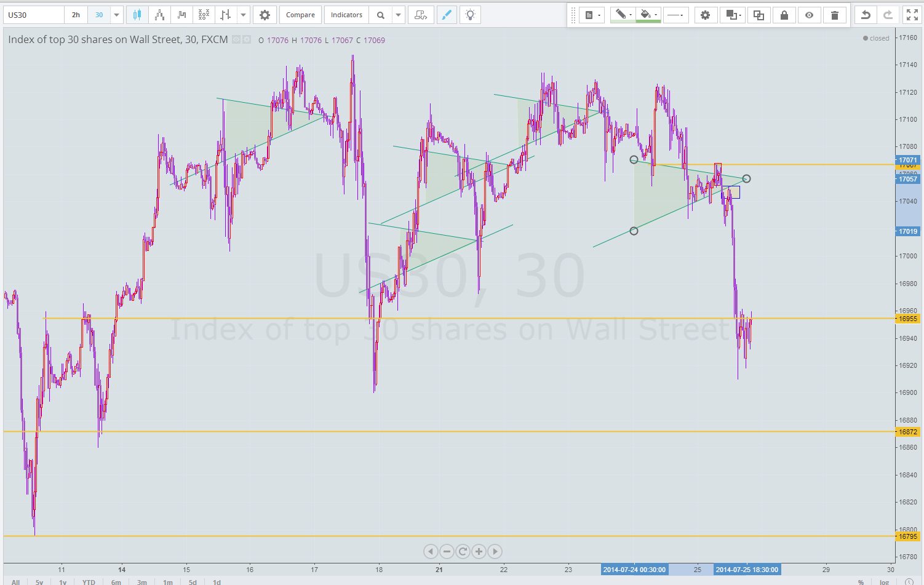
Task: Click the 2014-07-24 00:30:00 time label
Action: [634, 570]
